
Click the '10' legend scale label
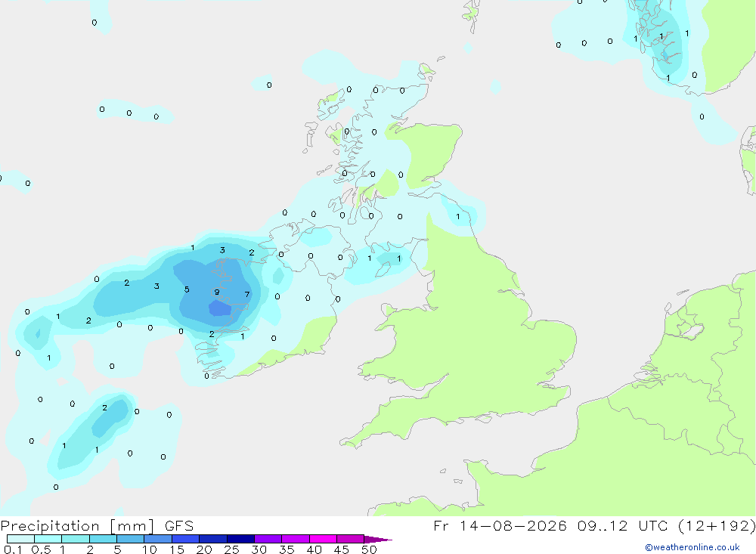pyautogui.click(x=150, y=549)
